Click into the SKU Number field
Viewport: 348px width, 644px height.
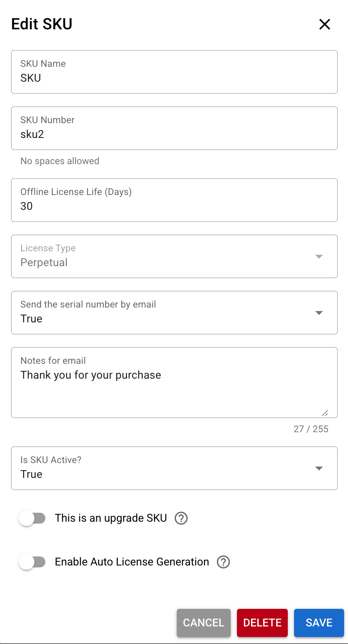(x=174, y=134)
